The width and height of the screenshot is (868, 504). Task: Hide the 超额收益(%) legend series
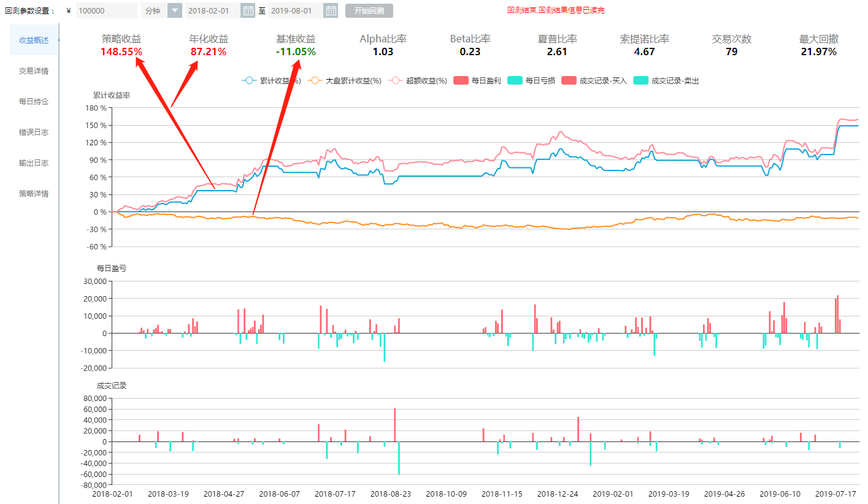coord(420,80)
